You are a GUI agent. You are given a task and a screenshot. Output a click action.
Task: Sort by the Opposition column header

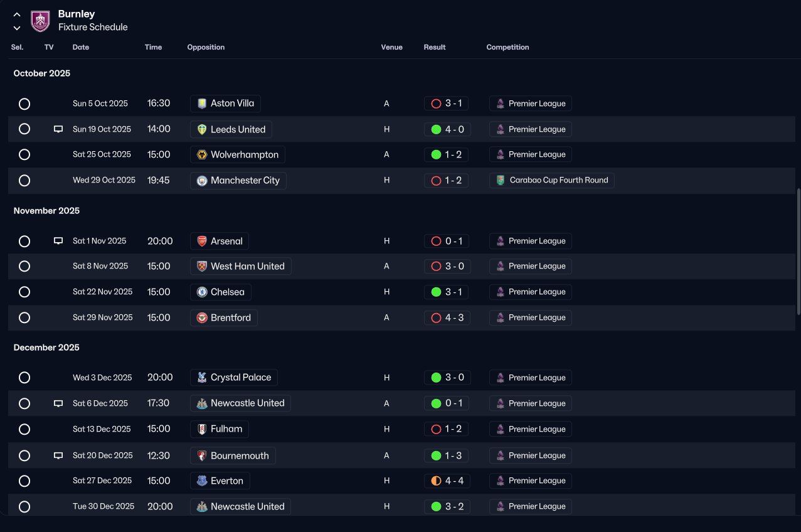(206, 47)
